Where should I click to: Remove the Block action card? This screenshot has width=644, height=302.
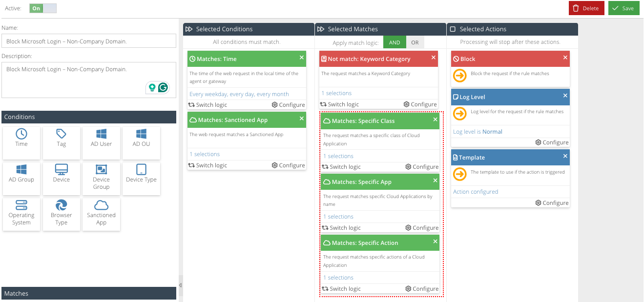pyautogui.click(x=565, y=58)
